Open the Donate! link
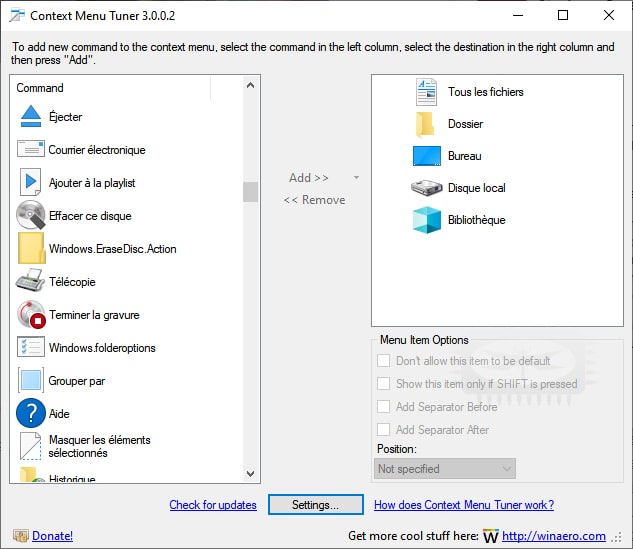Viewport: 633px width, 549px height. [52, 536]
